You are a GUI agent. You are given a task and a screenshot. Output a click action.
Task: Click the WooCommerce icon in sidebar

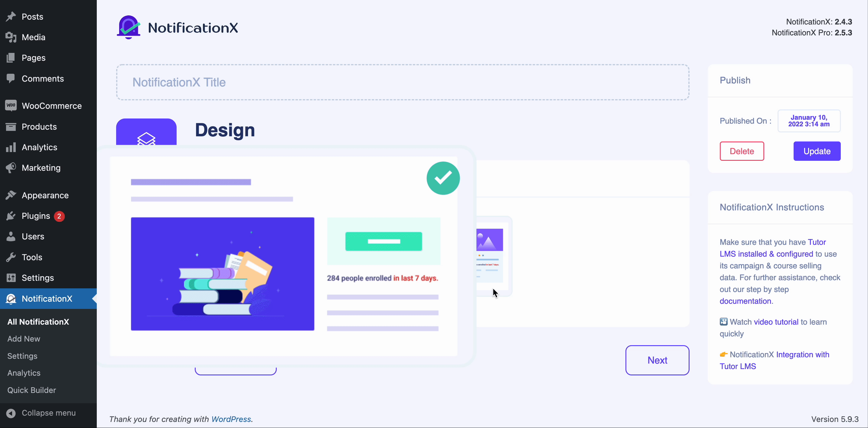click(x=10, y=105)
